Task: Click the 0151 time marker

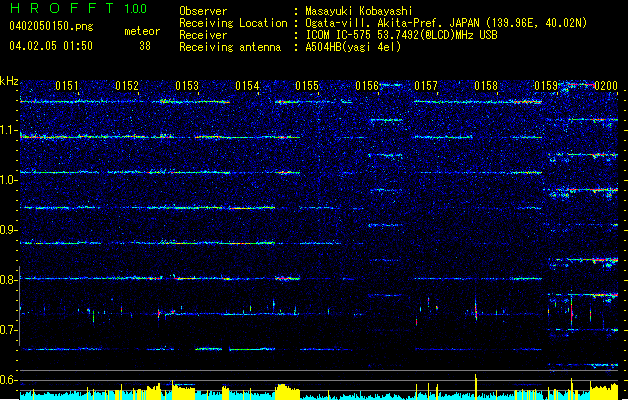Action: pyautogui.click(x=67, y=86)
